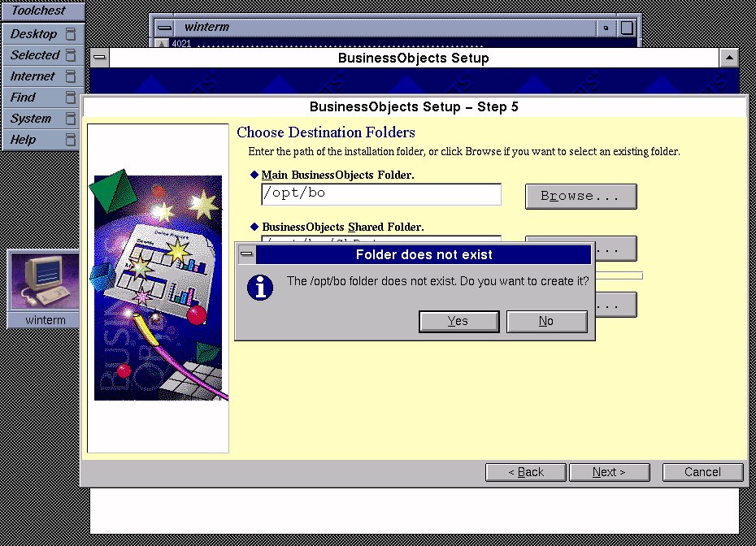The height and width of the screenshot is (546, 756).
Task: Click the /opt/bo path input field
Action: (x=380, y=195)
